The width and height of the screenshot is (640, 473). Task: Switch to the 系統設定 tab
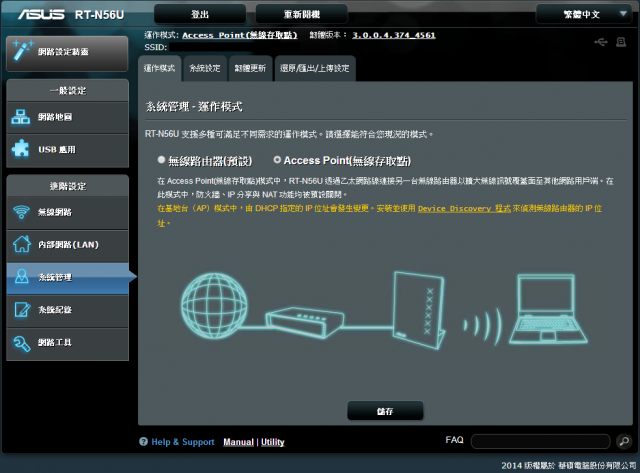coord(205,68)
